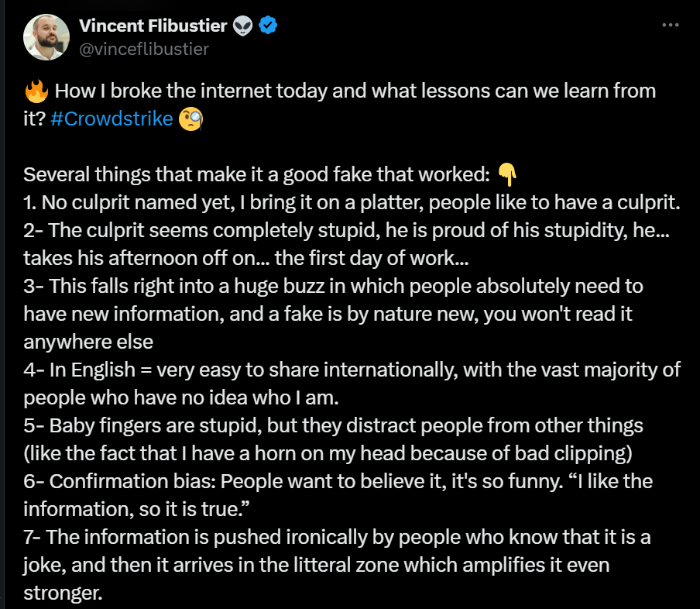Click the fire emoji starting the post
The width and height of the screenshot is (700, 609).
point(36,91)
